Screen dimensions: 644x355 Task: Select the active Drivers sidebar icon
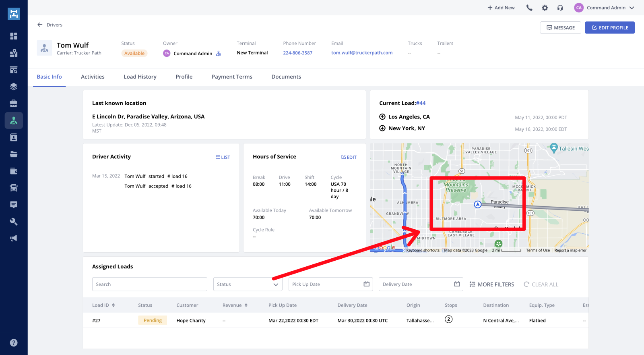[14, 120]
